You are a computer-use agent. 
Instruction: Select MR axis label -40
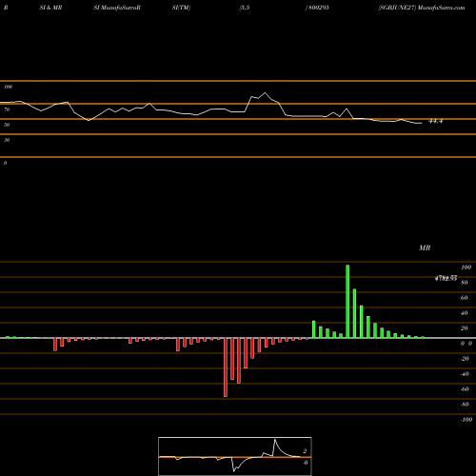pyautogui.click(x=465, y=374)
